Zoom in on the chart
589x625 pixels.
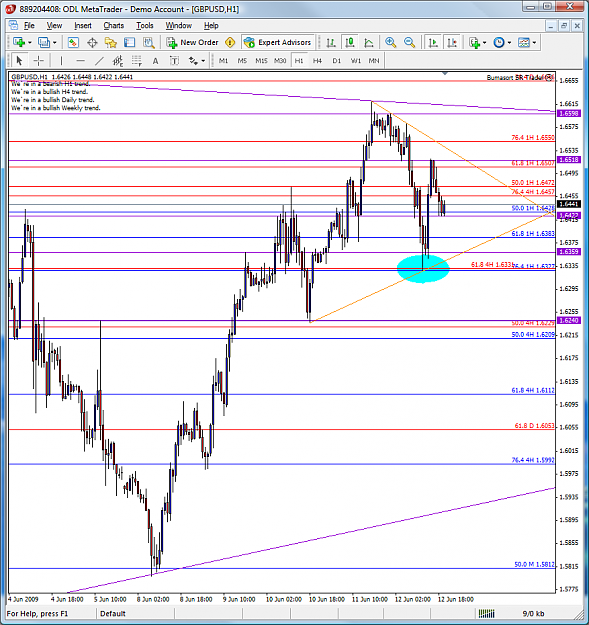[391, 42]
